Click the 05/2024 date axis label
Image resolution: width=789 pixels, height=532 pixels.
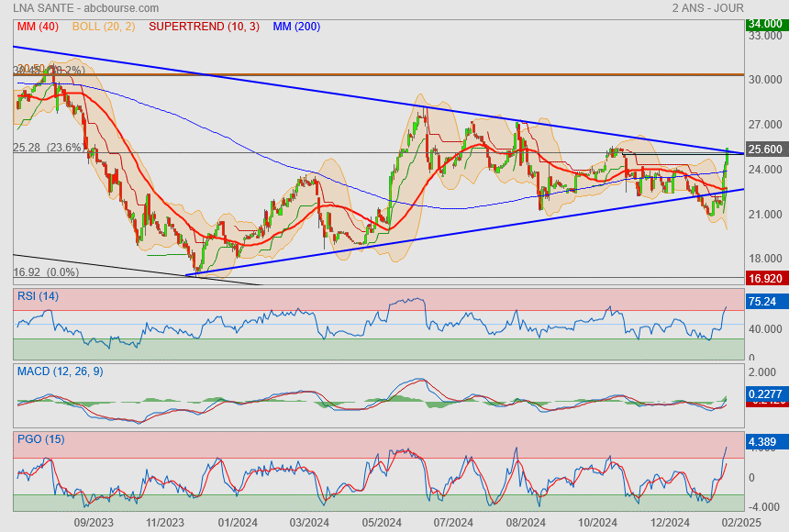[x=382, y=523]
